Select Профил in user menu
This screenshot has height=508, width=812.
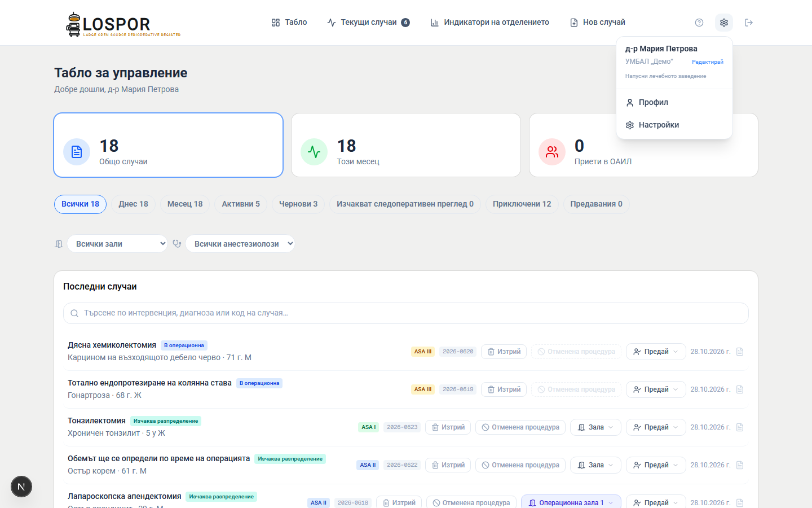(x=674, y=102)
